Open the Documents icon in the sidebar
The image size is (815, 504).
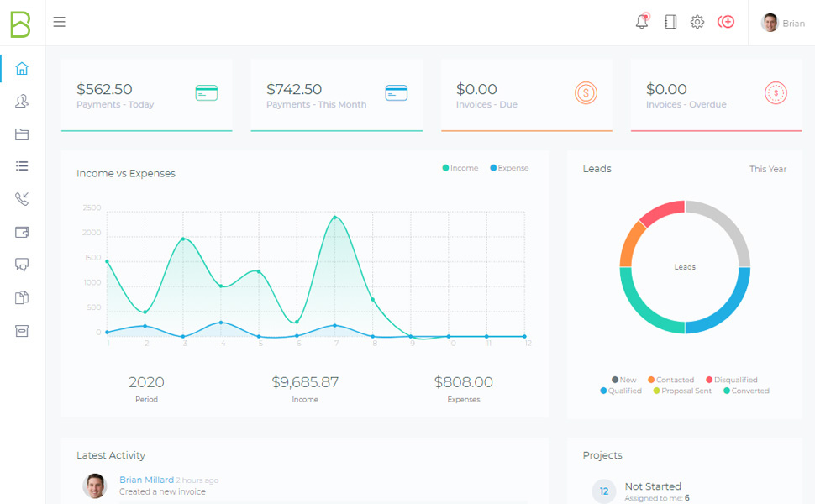point(22,297)
